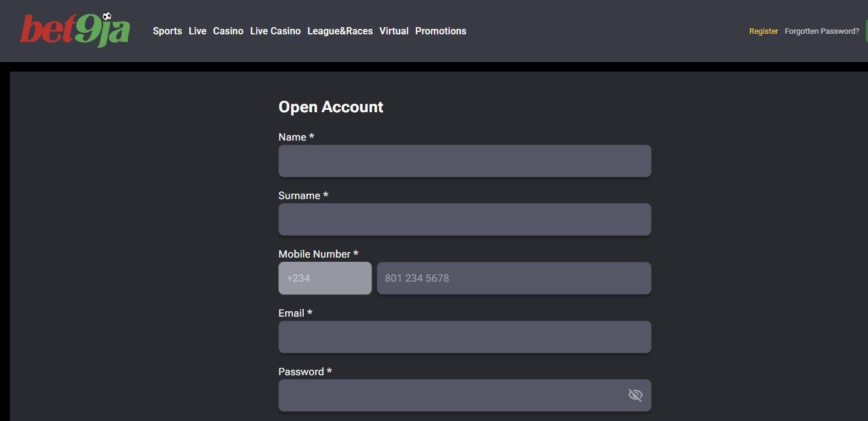View the Promotions page
This screenshot has height=421, width=868.
pos(441,31)
